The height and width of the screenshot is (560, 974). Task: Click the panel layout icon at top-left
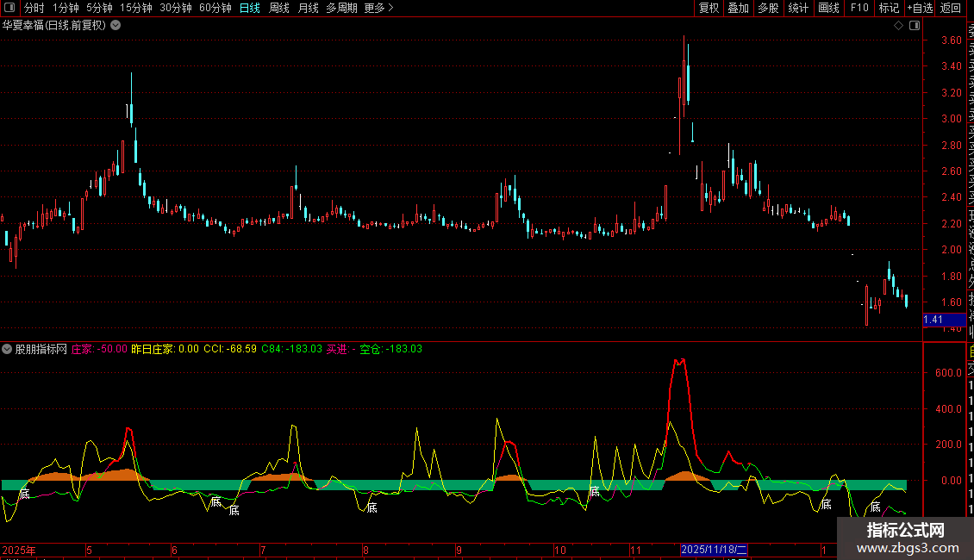9,8
